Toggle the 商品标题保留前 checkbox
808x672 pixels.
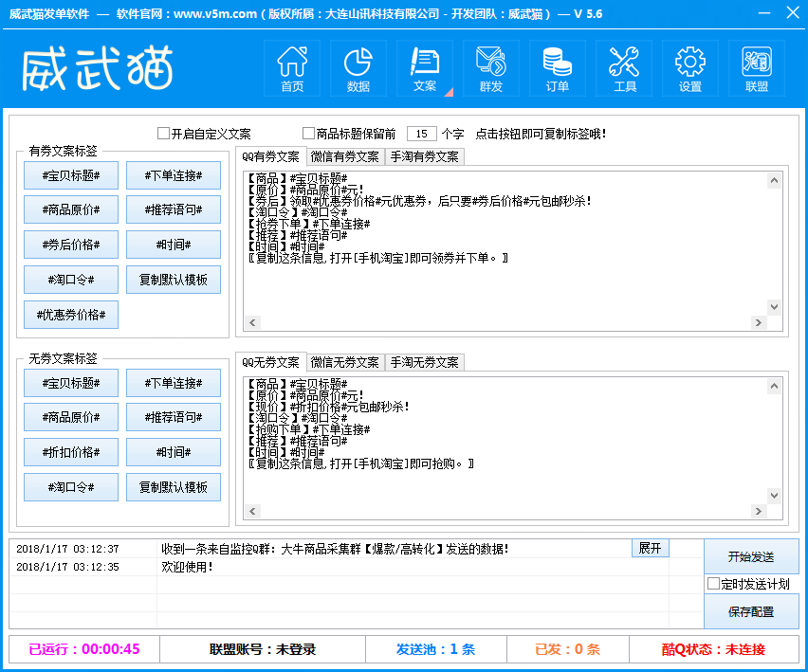(309, 133)
